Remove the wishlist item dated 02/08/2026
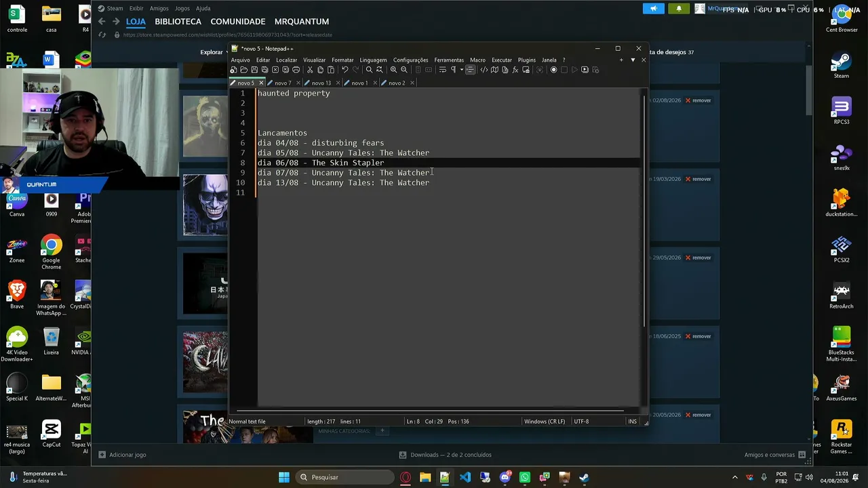The width and height of the screenshot is (868, 488). [x=697, y=100]
